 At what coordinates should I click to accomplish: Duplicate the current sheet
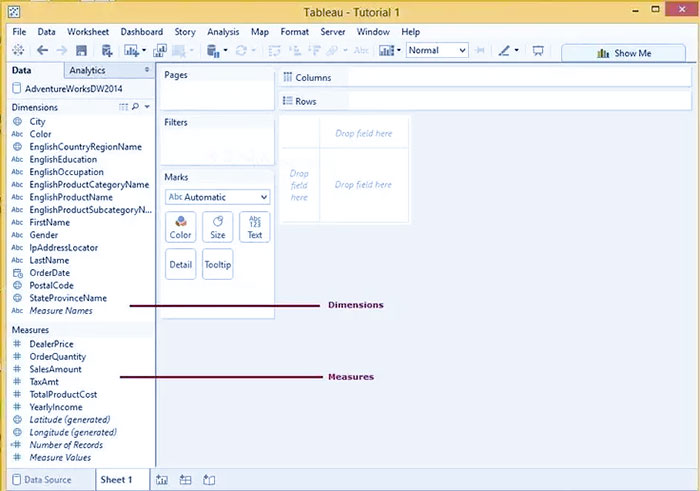[x=160, y=50]
